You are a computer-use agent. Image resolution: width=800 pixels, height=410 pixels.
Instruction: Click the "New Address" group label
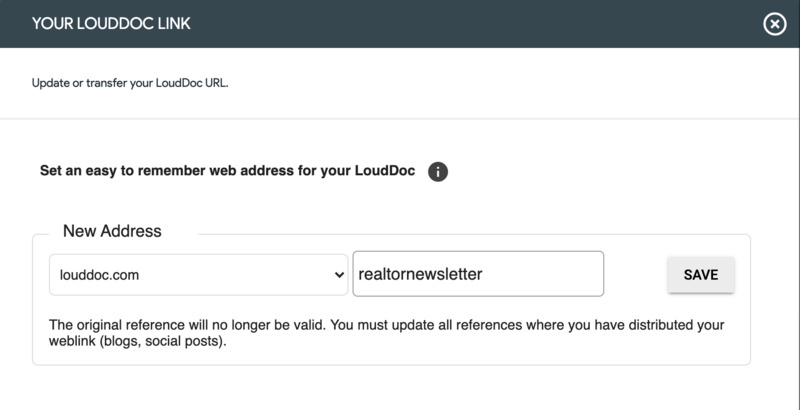point(112,231)
